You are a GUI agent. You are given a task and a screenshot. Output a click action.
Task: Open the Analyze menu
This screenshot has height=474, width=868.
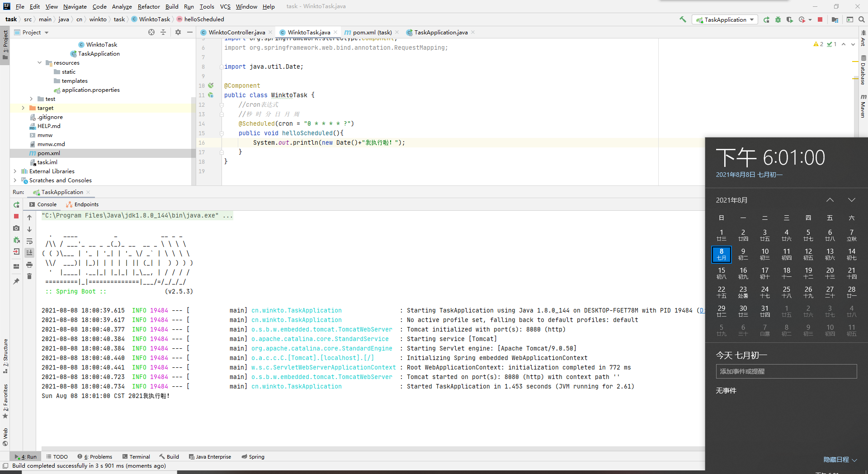(122, 6)
